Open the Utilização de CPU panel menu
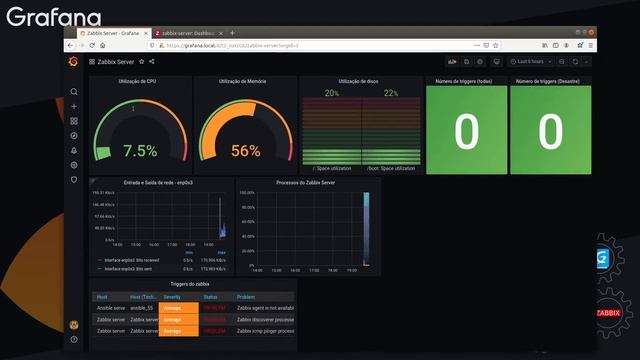Image resolution: width=640 pixels, height=360 pixels. tap(137, 81)
